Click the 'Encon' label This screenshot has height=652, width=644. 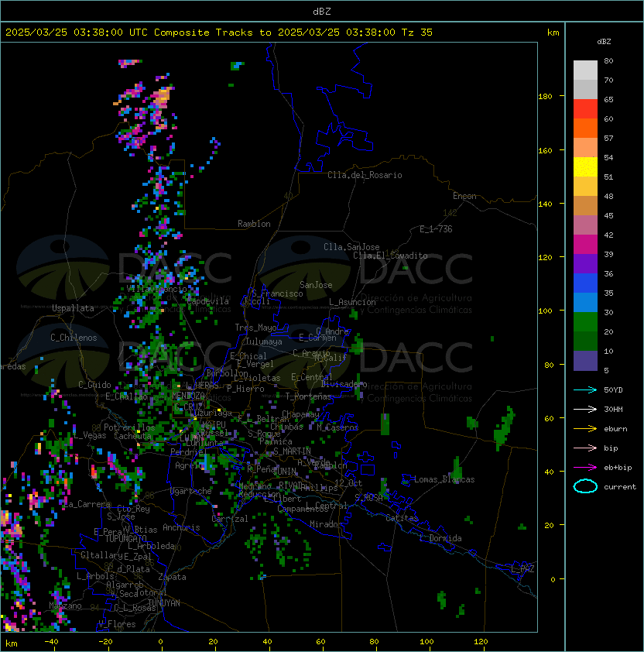pyautogui.click(x=464, y=196)
